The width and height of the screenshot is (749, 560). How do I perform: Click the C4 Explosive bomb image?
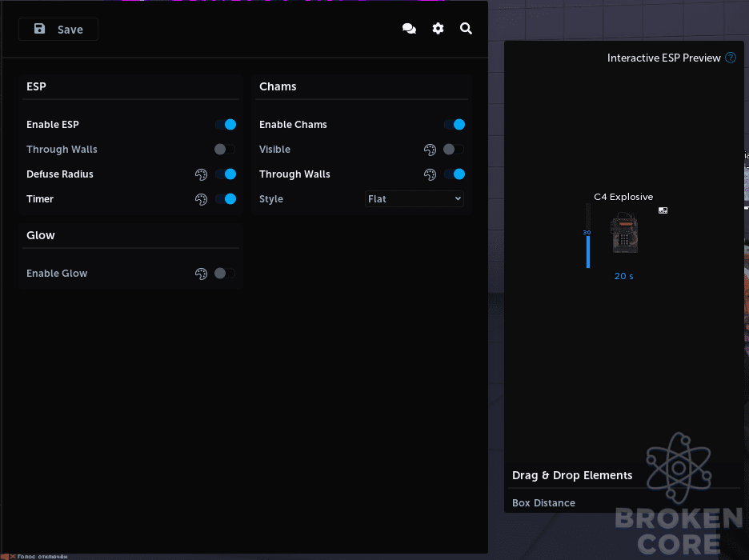click(624, 233)
